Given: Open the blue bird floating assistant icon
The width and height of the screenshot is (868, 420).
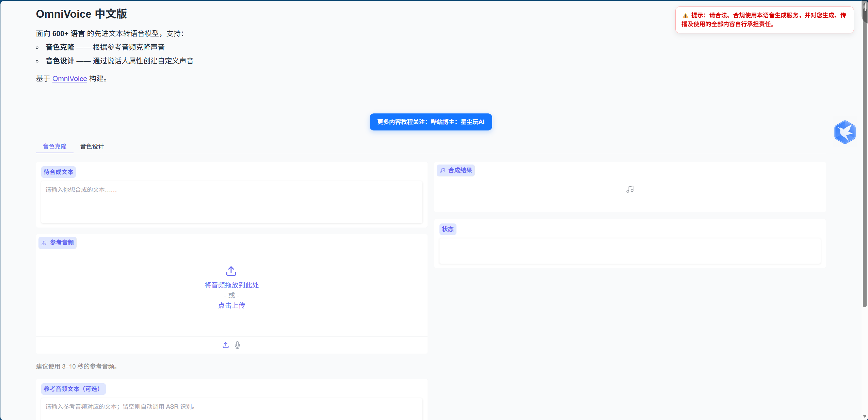Looking at the screenshot, I should tap(845, 132).
